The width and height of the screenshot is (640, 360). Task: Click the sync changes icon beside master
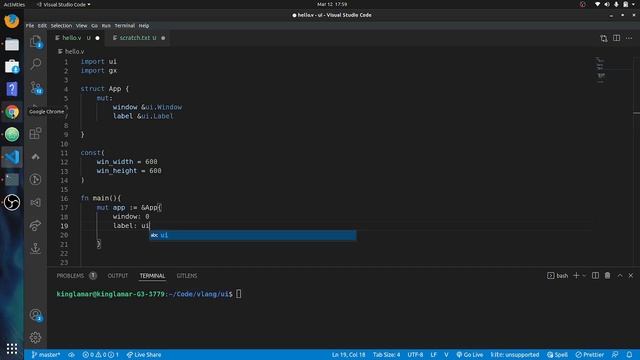71,355
